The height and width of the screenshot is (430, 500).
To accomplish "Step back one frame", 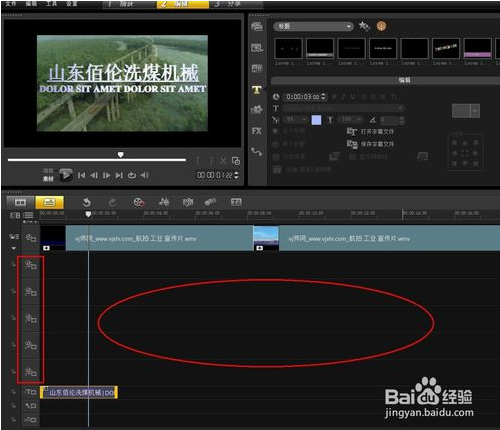I will tap(94, 175).
